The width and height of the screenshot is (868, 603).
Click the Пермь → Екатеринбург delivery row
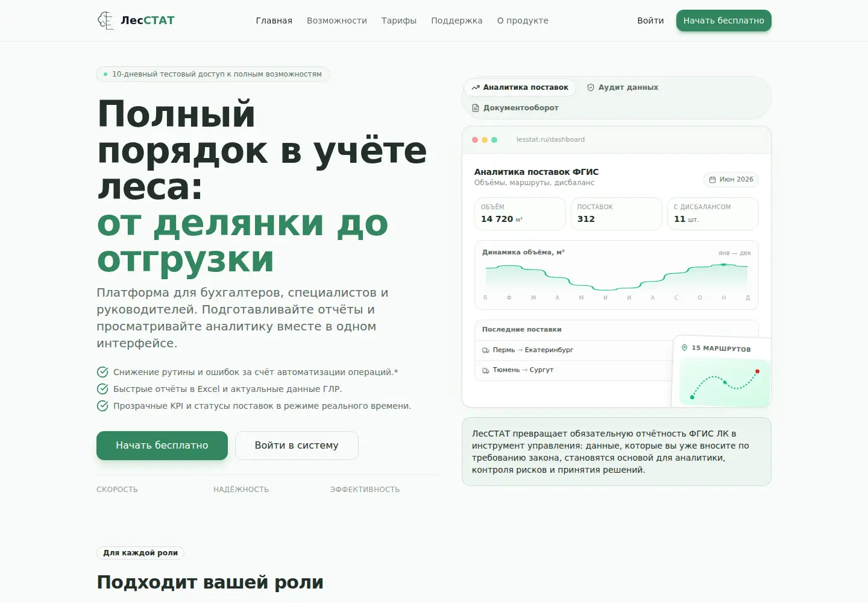point(573,350)
